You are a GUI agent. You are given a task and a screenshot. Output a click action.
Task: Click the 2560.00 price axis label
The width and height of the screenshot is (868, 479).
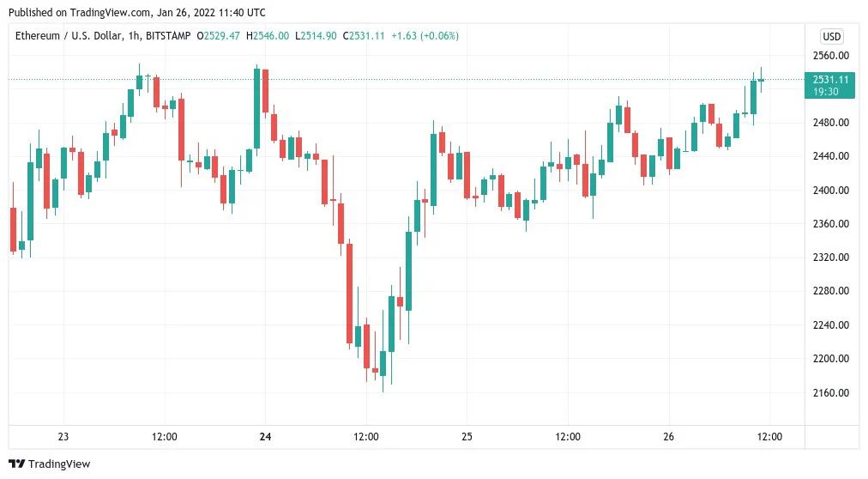coord(830,56)
